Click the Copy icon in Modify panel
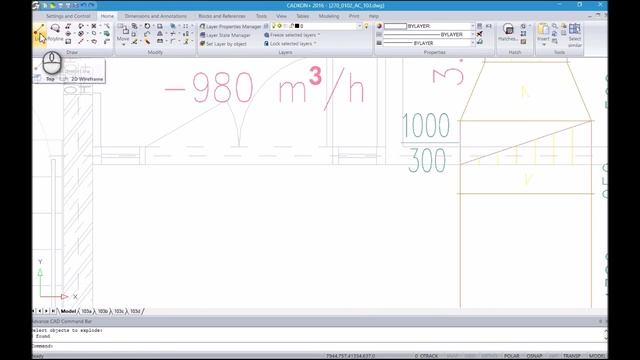This screenshot has width=640, height=360. (134, 26)
